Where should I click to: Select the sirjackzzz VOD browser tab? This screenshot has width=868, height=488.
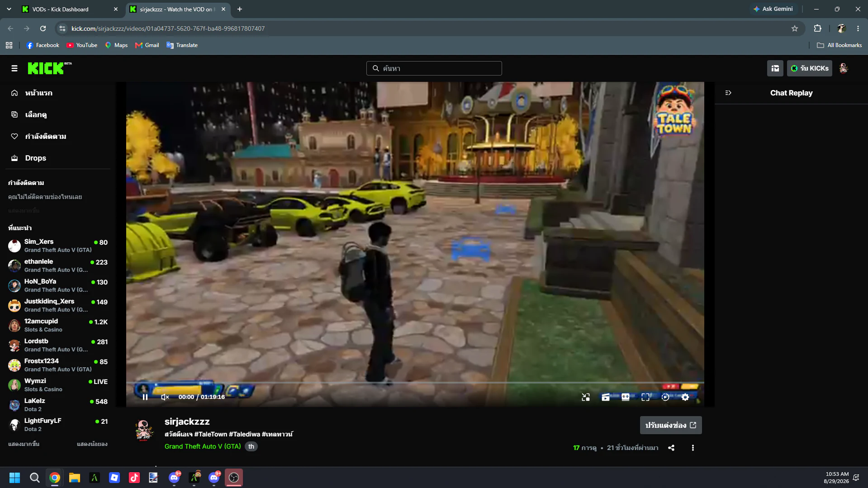178,9
